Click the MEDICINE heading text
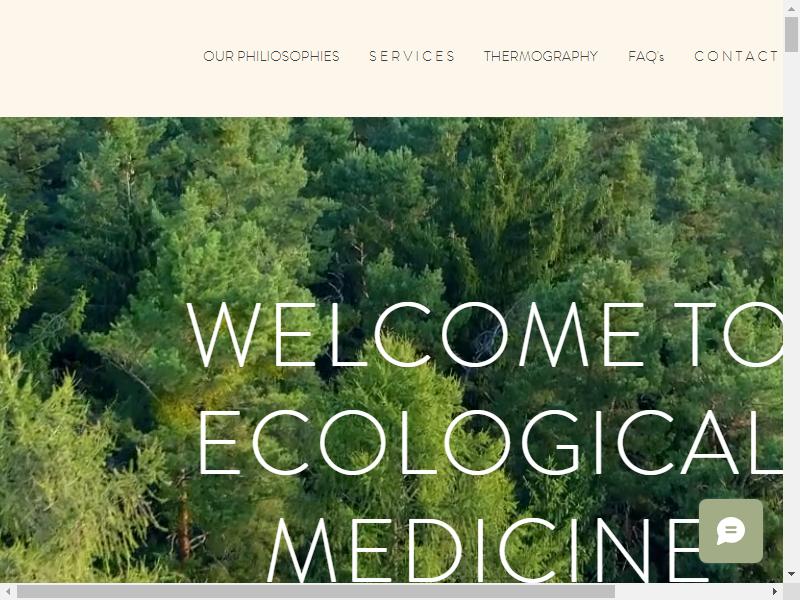 point(488,551)
